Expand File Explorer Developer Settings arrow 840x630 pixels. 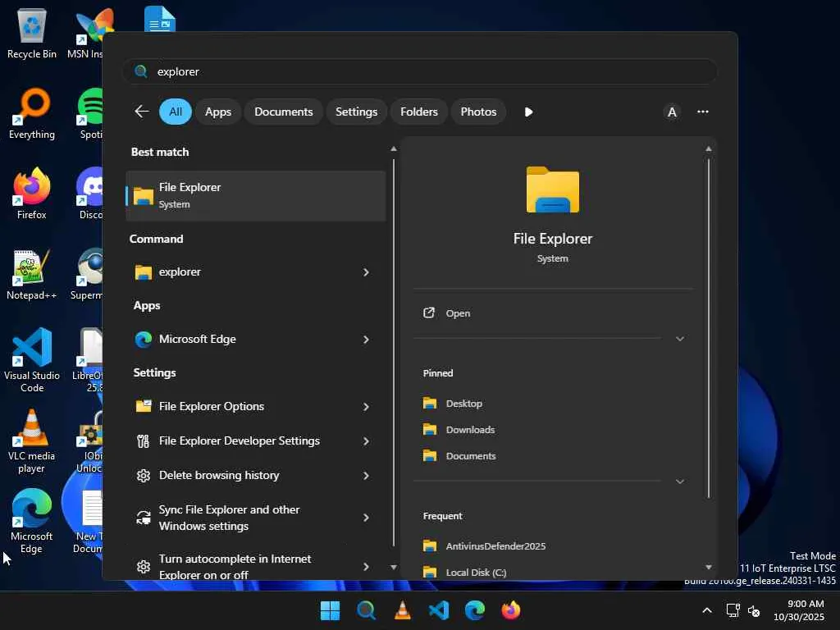366,441
